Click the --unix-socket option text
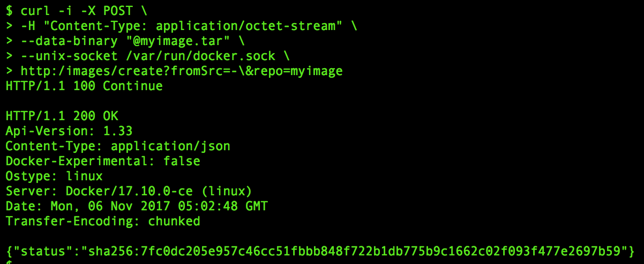This screenshot has height=264, width=644. 70,56
